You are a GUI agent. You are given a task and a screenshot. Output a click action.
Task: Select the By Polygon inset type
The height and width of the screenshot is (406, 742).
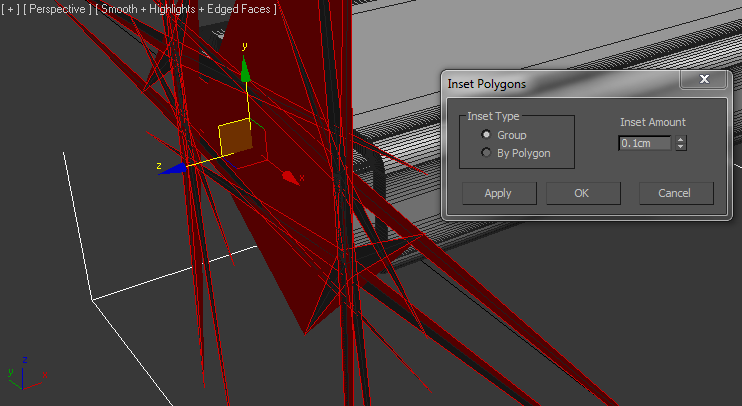486,152
